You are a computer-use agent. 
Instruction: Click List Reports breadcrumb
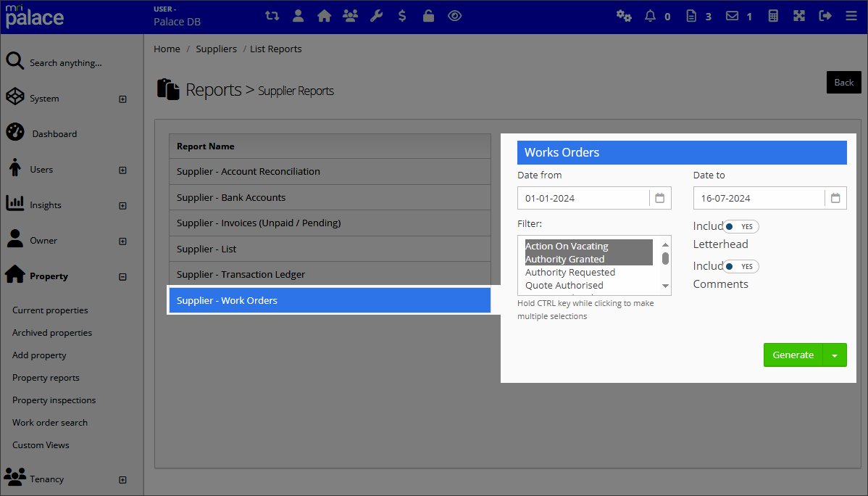[275, 49]
